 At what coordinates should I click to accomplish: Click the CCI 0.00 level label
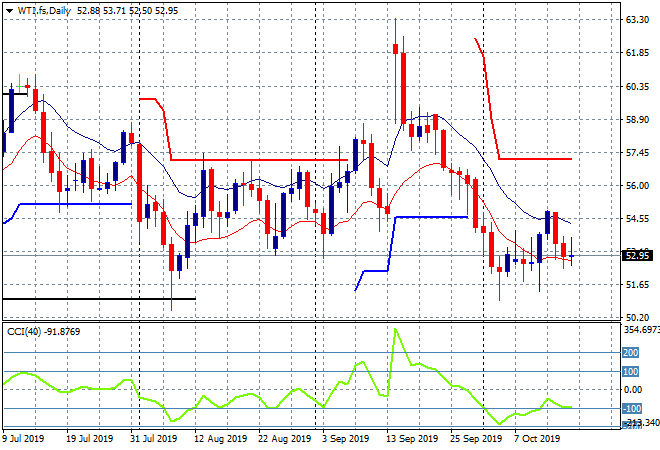coord(633,390)
